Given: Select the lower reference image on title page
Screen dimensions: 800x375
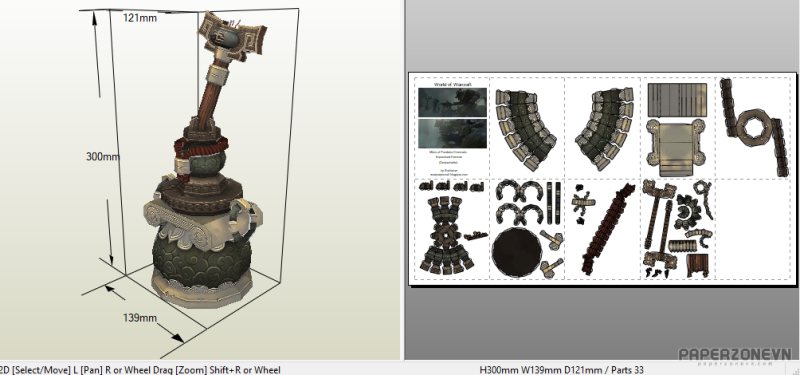Looking at the screenshot, I should 452,133.
